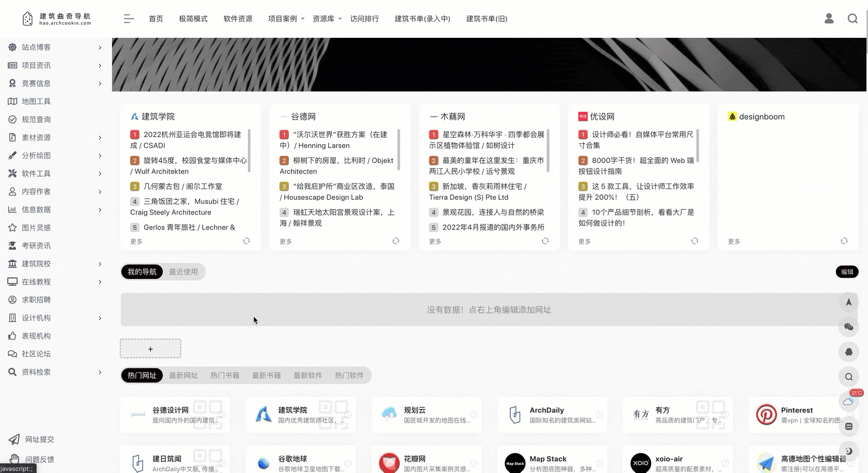This screenshot has width=868, height=473.
Task: Open the xoio-air site card
Action: click(x=678, y=460)
